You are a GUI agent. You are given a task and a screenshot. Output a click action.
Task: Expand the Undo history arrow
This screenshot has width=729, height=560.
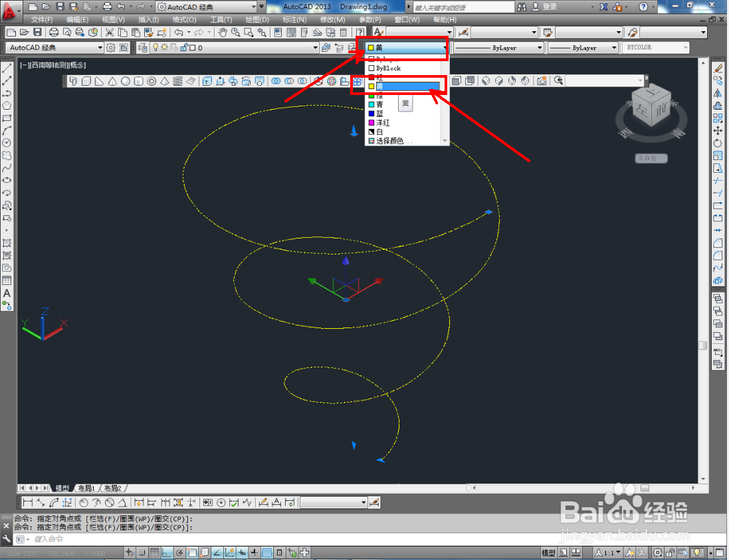pyautogui.click(x=188, y=33)
